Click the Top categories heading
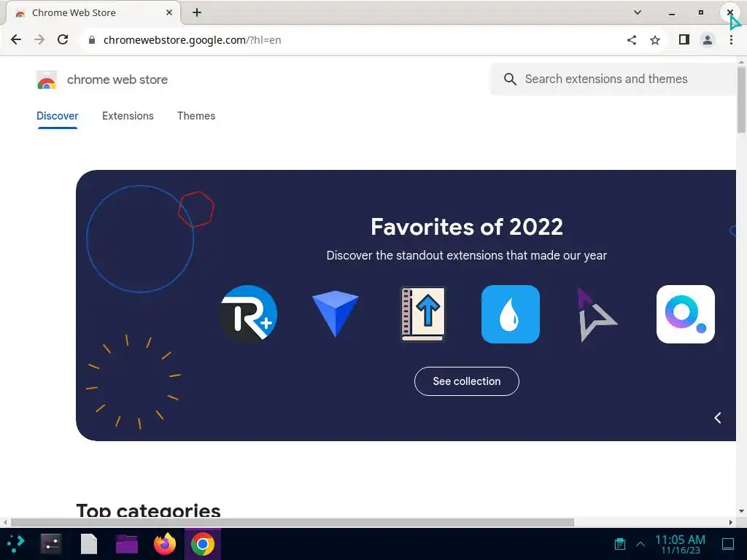The height and width of the screenshot is (560, 747). (x=148, y=510)
